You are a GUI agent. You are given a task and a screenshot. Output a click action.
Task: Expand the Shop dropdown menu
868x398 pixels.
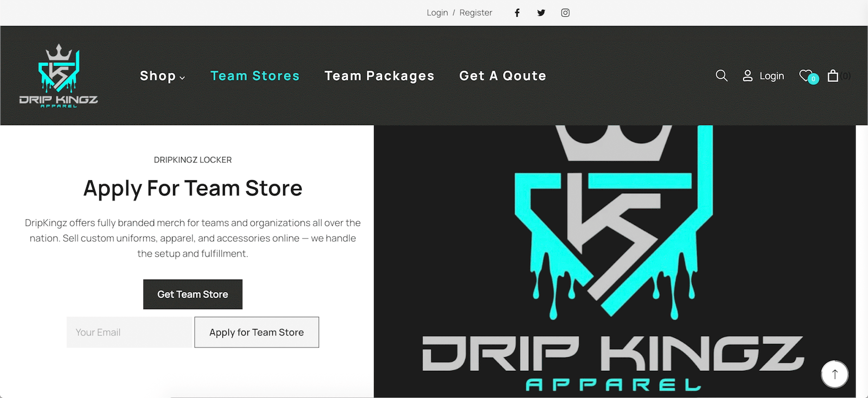pos(162,76)
